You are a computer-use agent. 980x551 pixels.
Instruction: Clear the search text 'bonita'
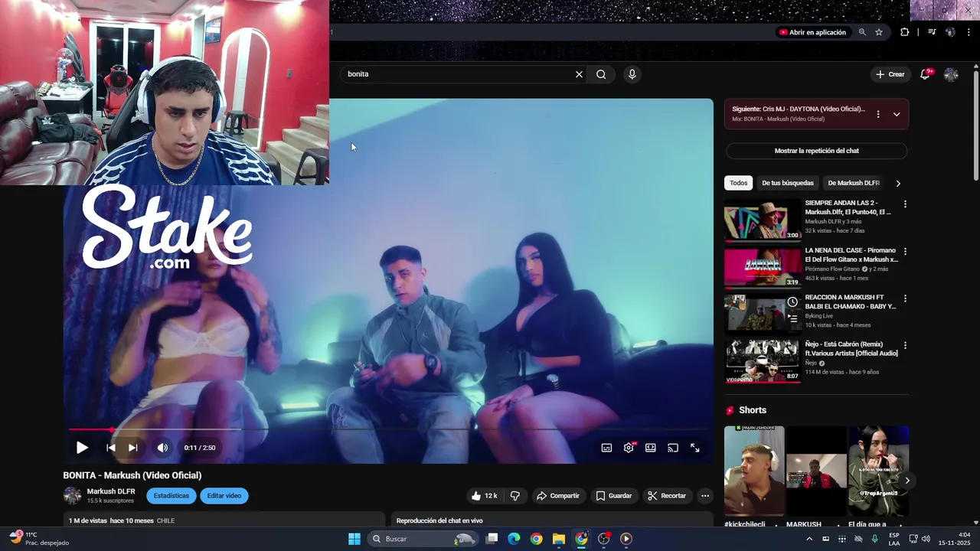(x=579, y=74)
